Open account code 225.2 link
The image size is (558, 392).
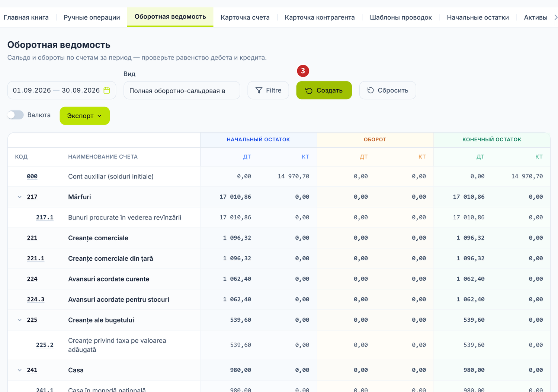(x=45, y=345)
